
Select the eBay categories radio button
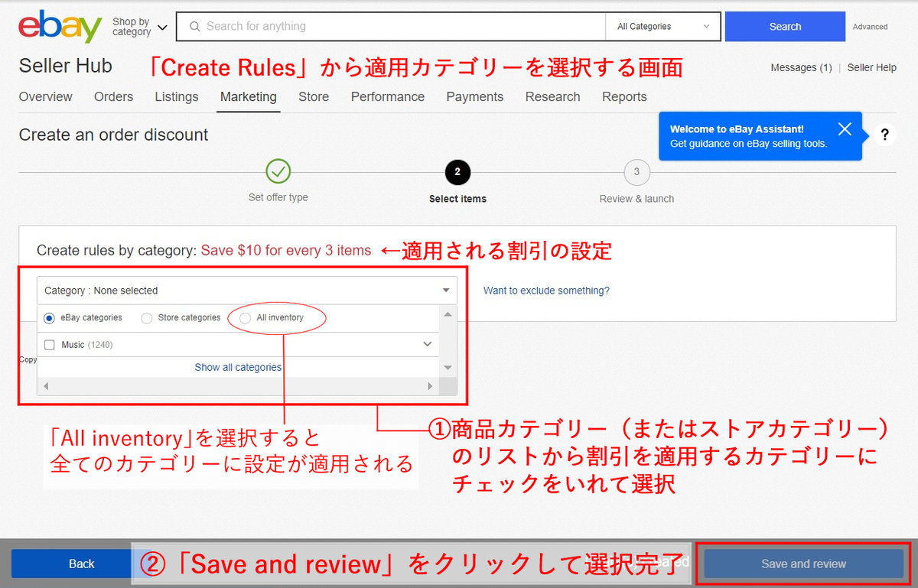pyautogui.click(x=50, y=318)
